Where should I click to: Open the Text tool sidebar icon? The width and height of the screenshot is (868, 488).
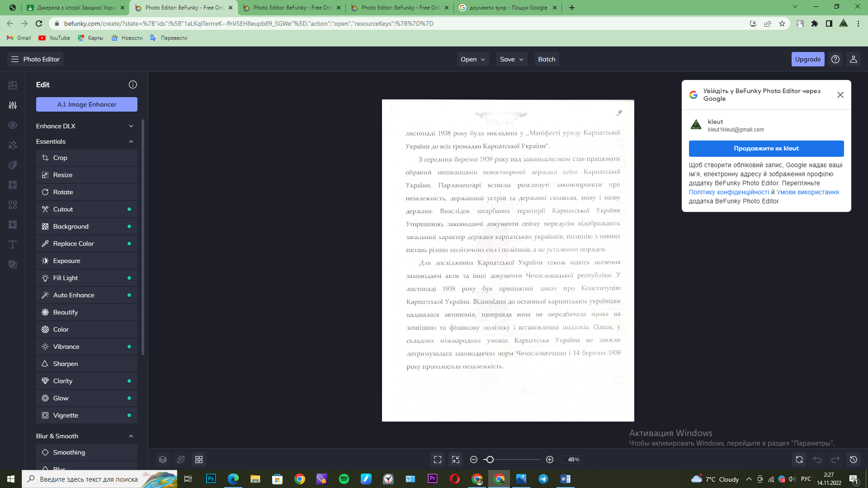(x=13, y=244)
